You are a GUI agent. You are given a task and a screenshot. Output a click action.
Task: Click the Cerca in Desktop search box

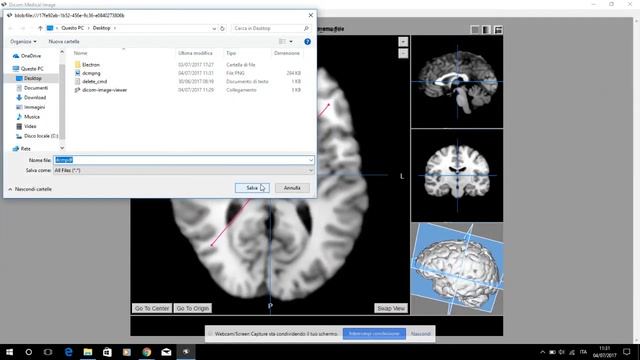pos(271,28)
